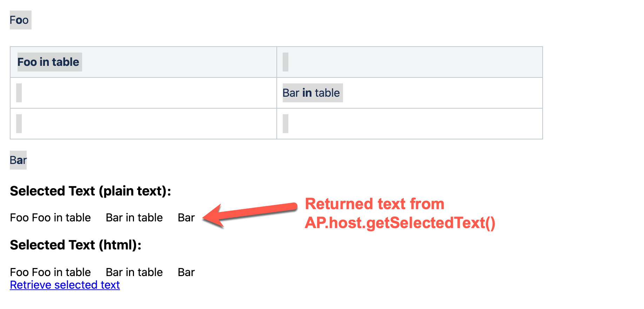This screenshot has width=644, height=309.
Task: Click the final "Bar" in the plain text output
Action: 186,218
